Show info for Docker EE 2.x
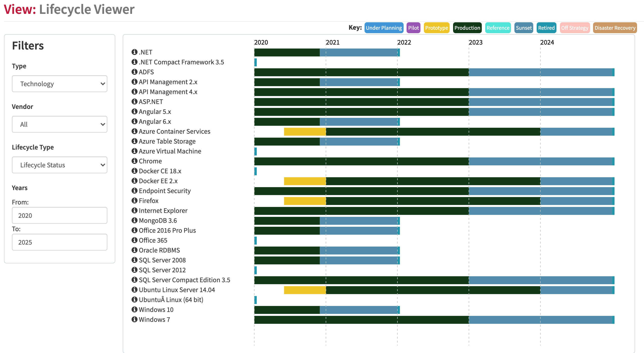This screenshot has width=644, height=353. click(x=135, y=181)
